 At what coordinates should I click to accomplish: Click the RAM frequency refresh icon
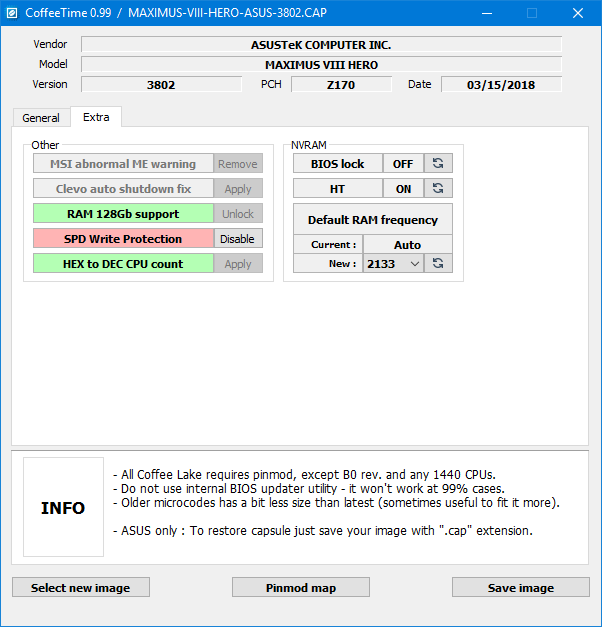point(438,264)
